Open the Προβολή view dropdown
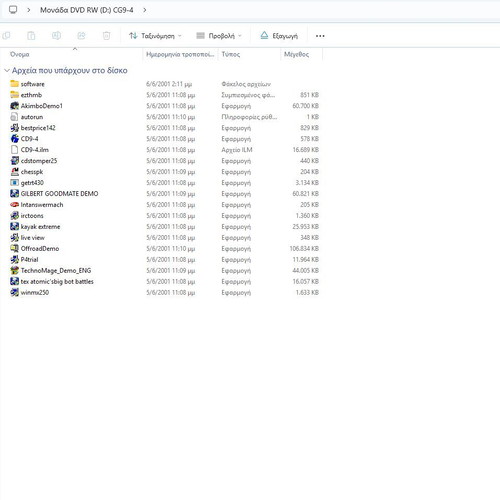 219,36
